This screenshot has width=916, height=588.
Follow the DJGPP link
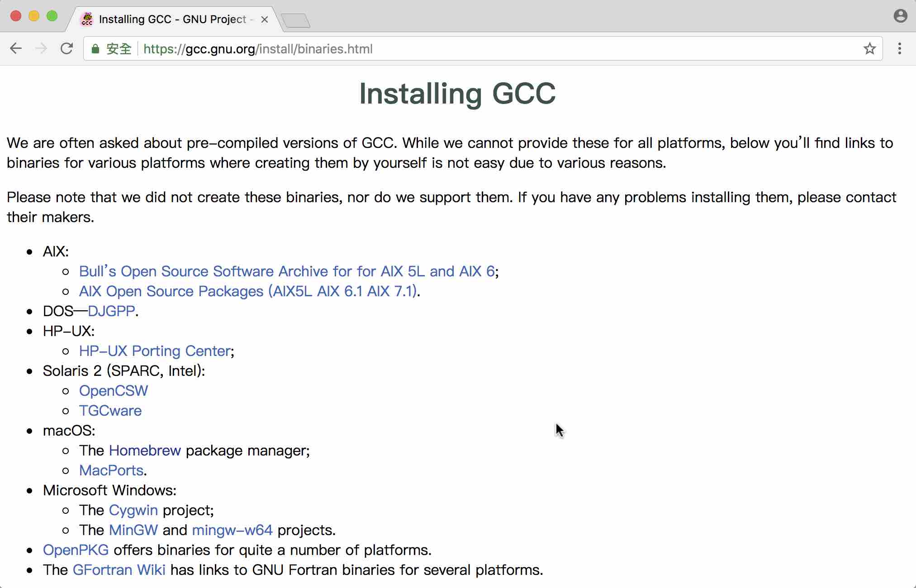coord(111,311)
